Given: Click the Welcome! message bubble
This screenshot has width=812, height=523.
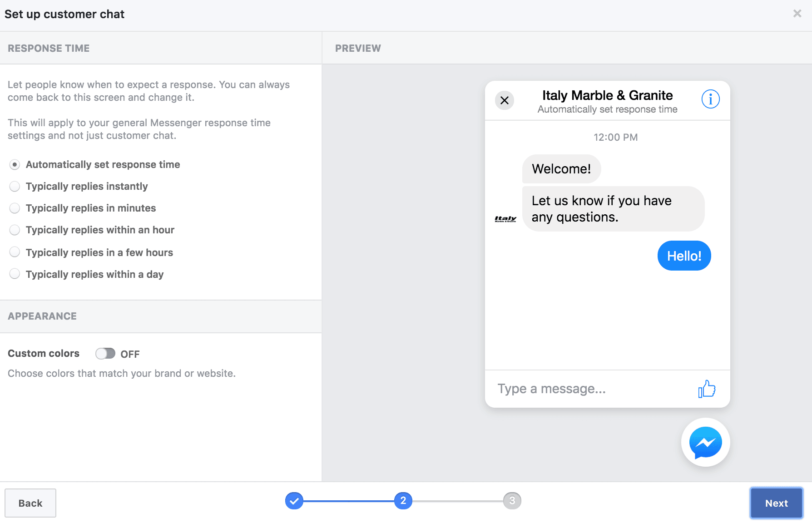Looking at the screenshot, I should point(561,169).
